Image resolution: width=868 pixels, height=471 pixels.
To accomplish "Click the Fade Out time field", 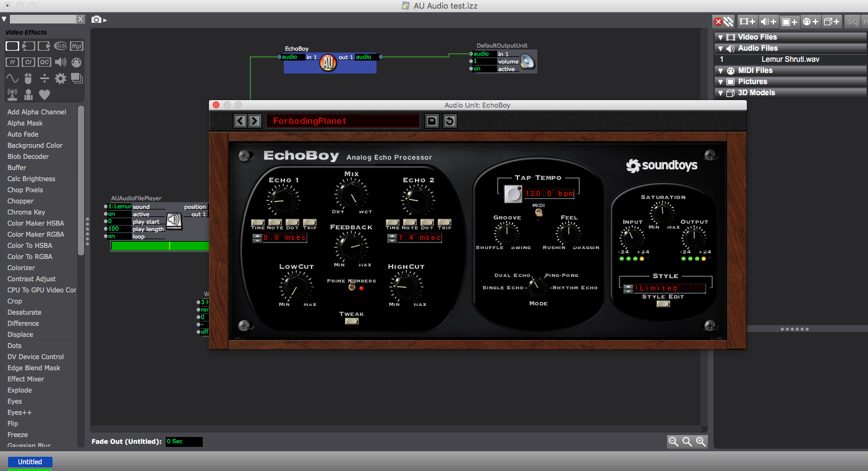I will click(184, 441).
